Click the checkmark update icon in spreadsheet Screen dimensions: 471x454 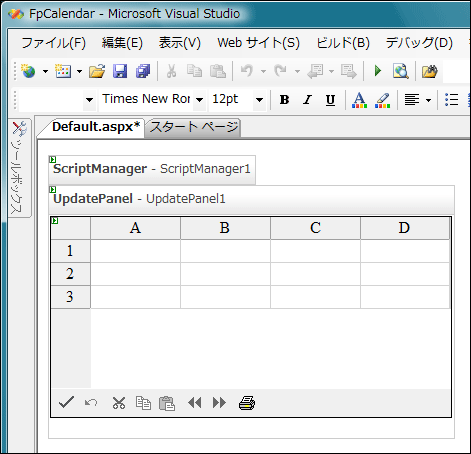66,402
